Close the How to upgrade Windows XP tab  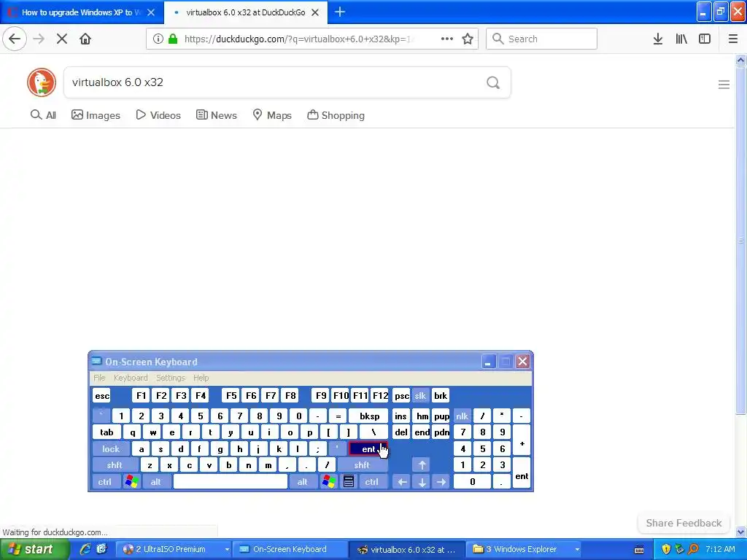click(151, 12)
